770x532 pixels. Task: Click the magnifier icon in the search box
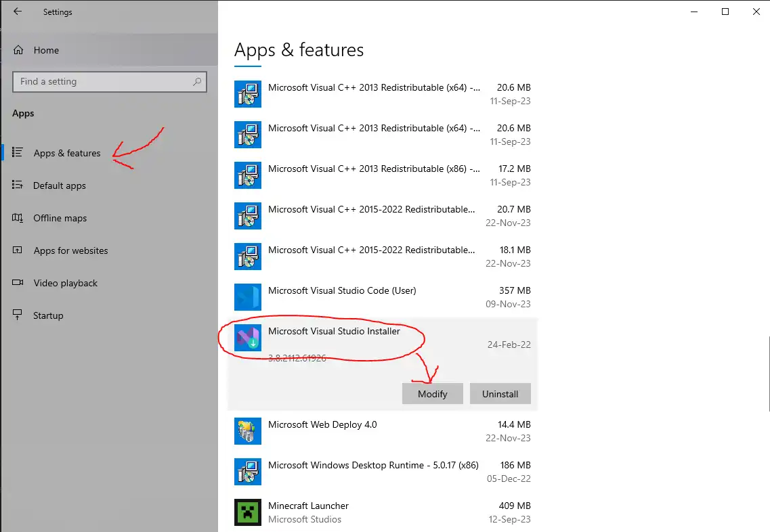pos(197,81)
